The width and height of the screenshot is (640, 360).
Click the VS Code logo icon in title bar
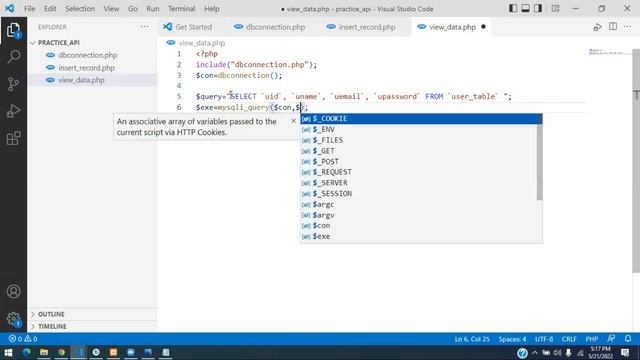[x=9, y=8]
